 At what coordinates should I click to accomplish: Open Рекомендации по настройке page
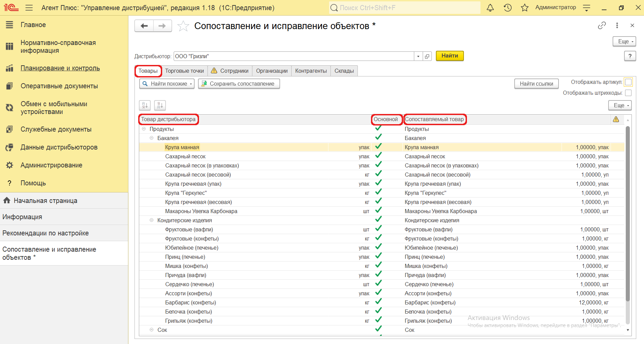pos(64,233)
